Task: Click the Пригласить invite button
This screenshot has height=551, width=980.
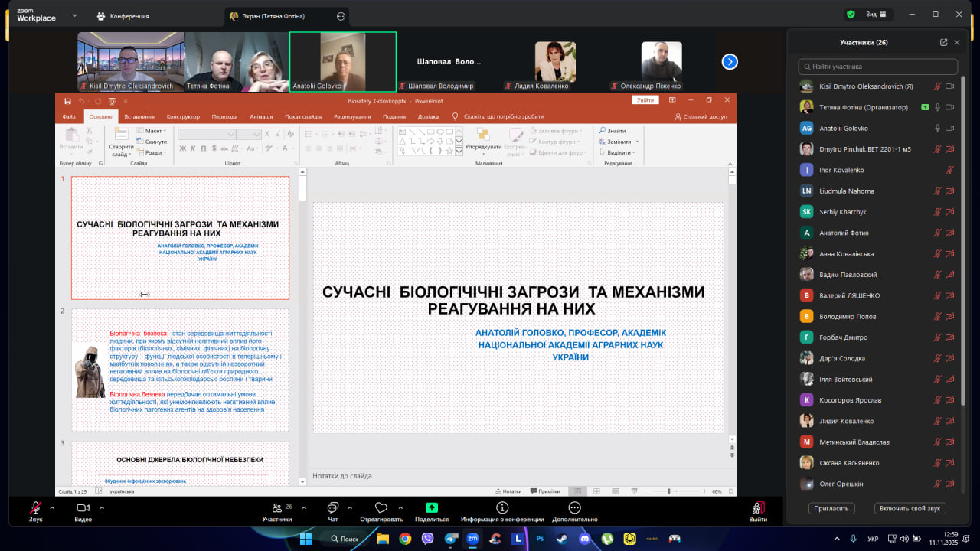Action: (831, 508)
